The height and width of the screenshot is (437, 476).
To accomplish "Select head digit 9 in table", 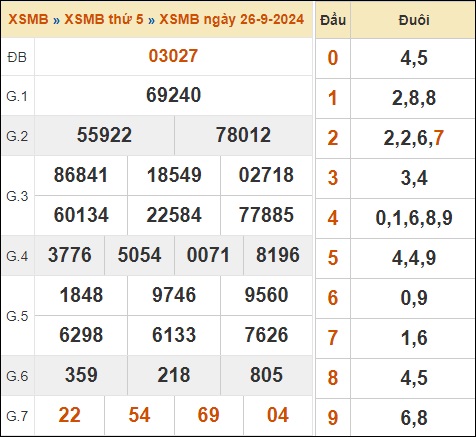I will (333, 418).
